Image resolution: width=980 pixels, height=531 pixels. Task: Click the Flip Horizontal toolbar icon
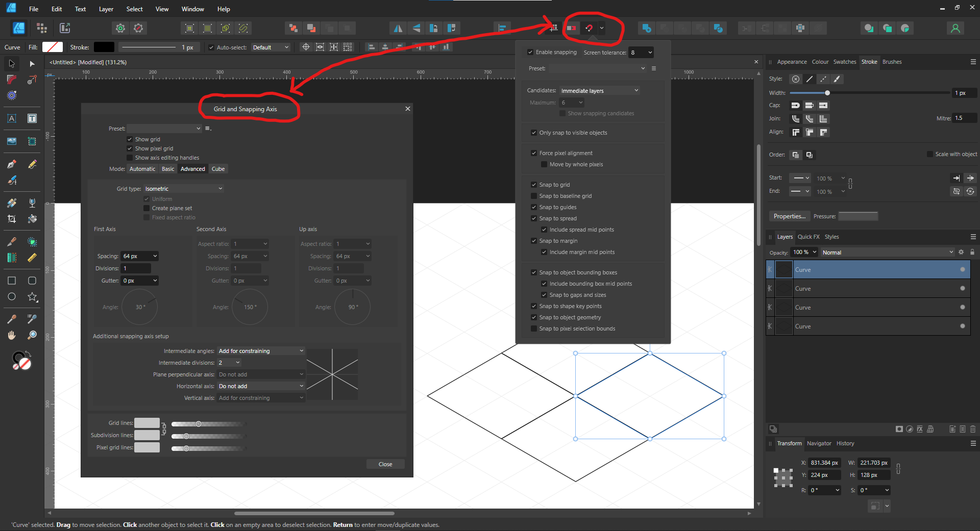[x=398, y=28]
